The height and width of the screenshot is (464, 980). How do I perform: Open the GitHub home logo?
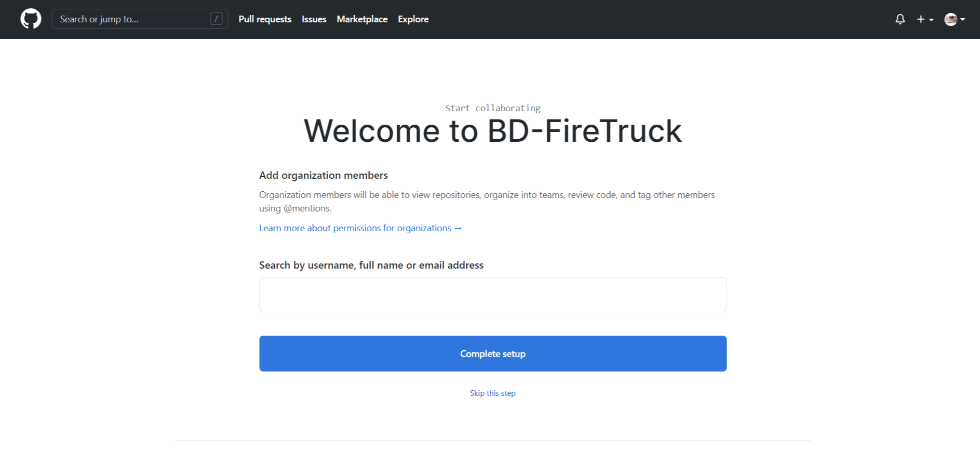[31, 19]
